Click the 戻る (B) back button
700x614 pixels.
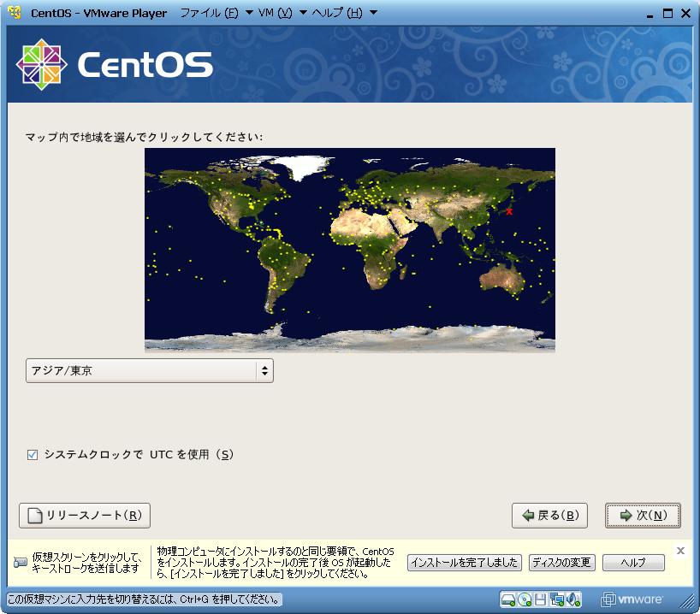[x=549, y=516]
